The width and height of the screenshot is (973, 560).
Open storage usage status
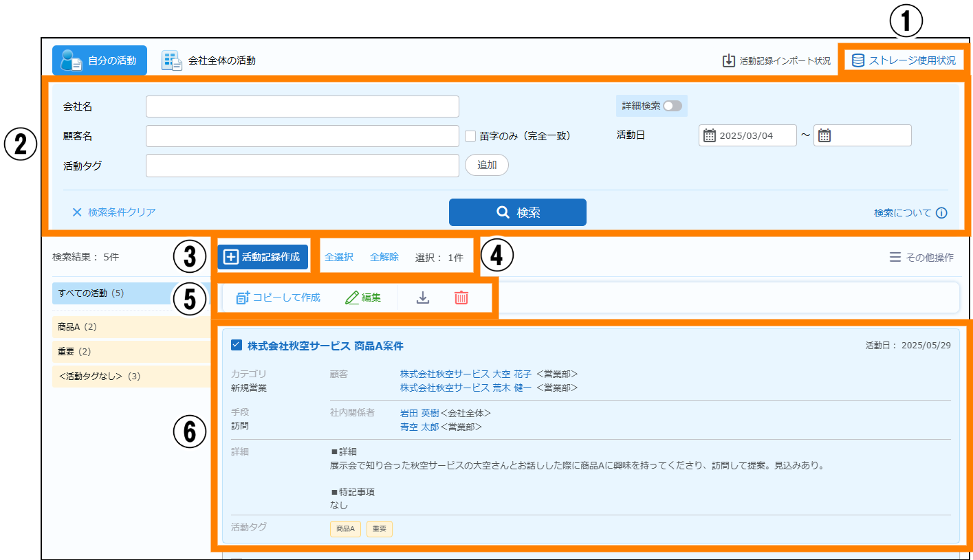click(904, 60)
